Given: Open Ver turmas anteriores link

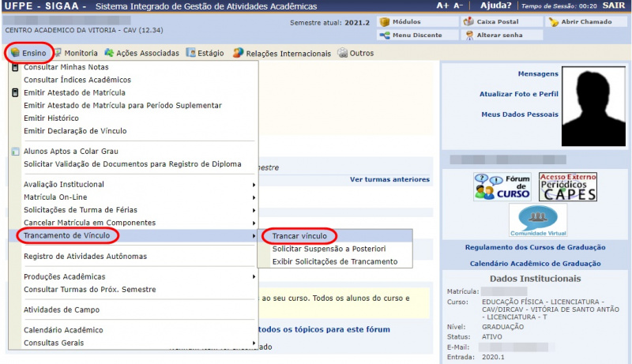Looking at the screenshot, I should [x=389, y=179].
